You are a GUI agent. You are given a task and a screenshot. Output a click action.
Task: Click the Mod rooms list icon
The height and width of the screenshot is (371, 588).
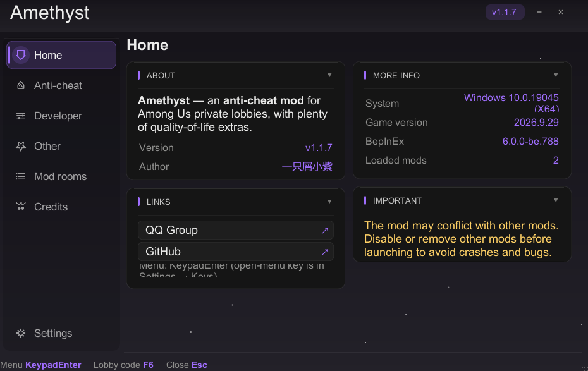coord(21,176)
